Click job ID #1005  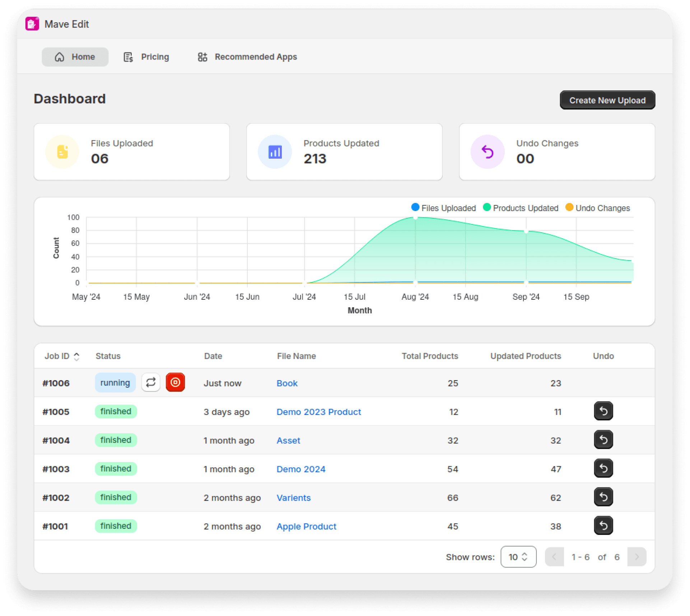coord(56,412)
